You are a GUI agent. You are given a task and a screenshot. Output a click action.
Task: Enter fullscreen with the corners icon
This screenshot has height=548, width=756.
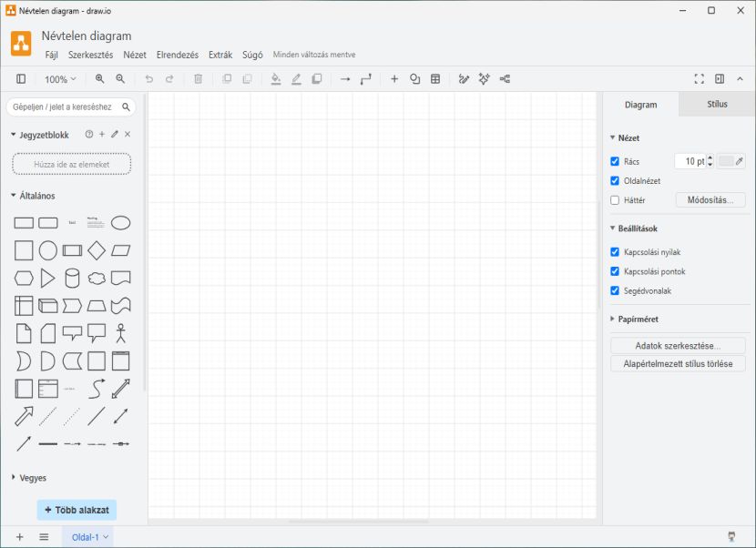[x=700, y=78]
